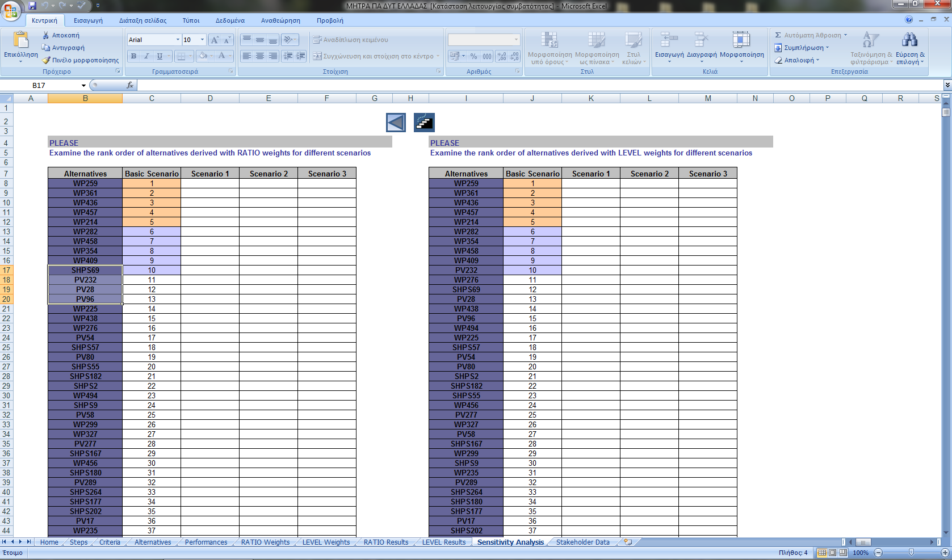Switch to Page Layout view in status bar
The height and width of the screenshot is (560, 952).
pyautogui.click(x=832, y=552)
